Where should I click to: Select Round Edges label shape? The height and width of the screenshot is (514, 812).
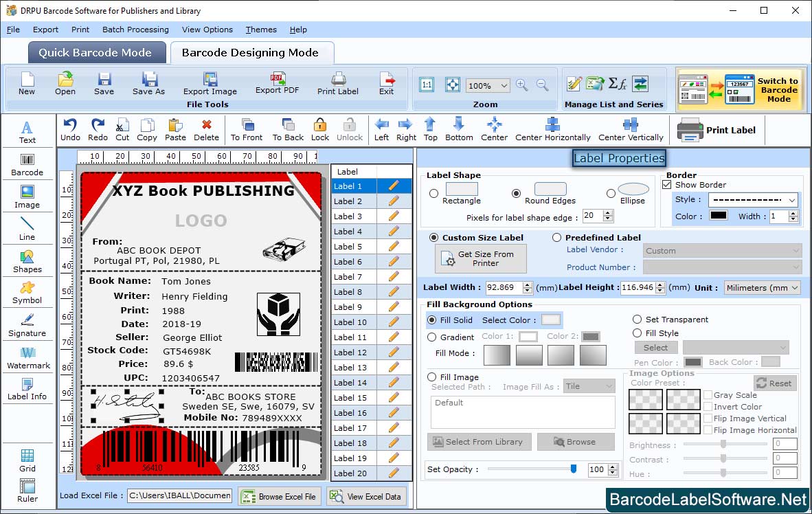(x=516, y=193)
